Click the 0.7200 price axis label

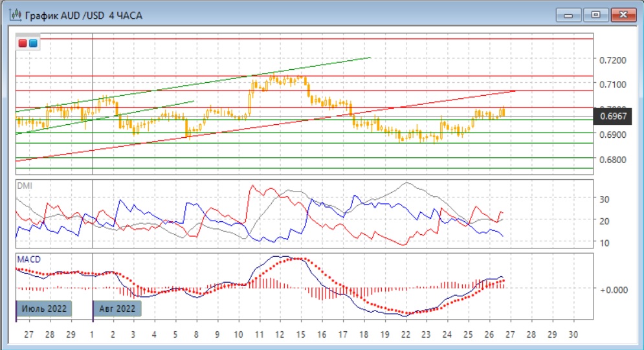point(613,60)
